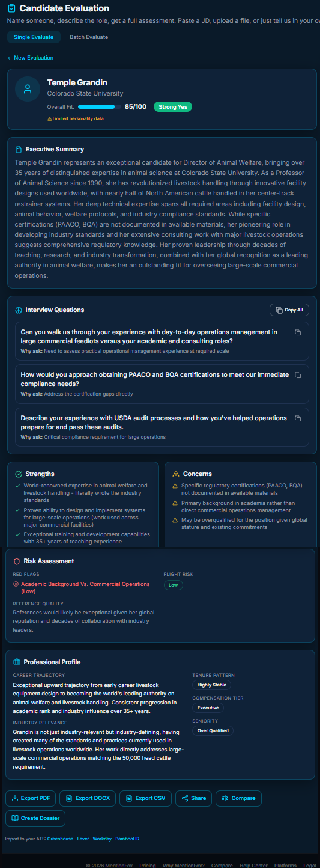Click the limited personality data warning icon

click(49, 119)
